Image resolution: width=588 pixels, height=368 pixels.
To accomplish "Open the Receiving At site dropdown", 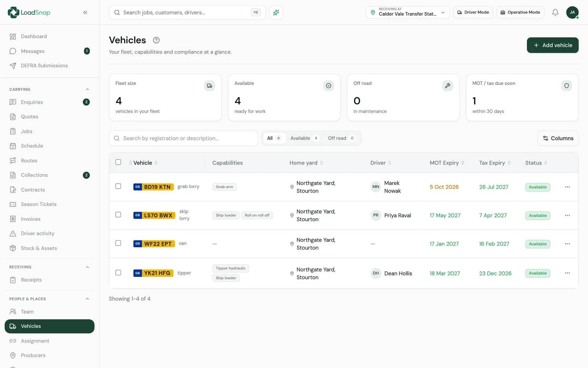I will pyautogui.click(x=408, y=13).
